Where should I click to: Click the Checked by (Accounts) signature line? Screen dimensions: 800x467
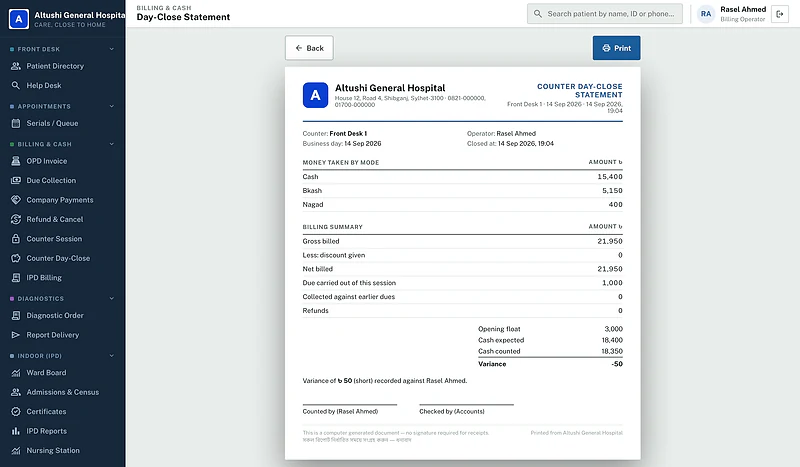tap(466, 405)
